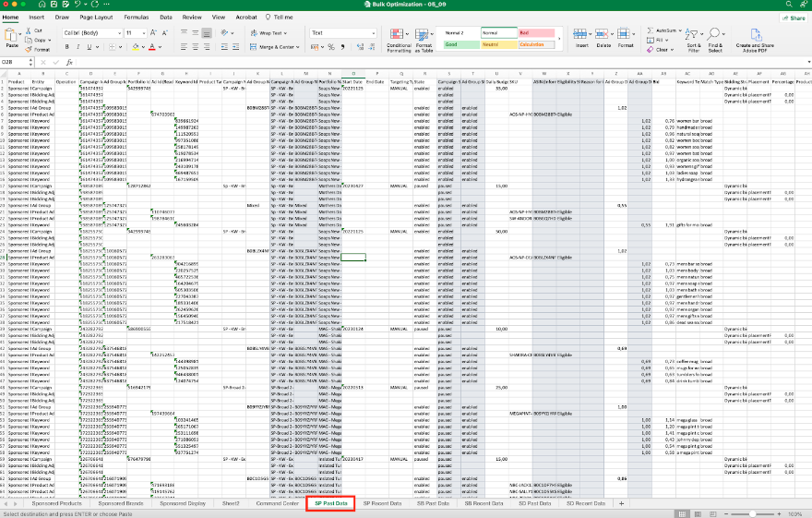The height and width of the screenshot is (518, 812).
Task: Apply the Format painter brush
Action: tap(38, 50)
